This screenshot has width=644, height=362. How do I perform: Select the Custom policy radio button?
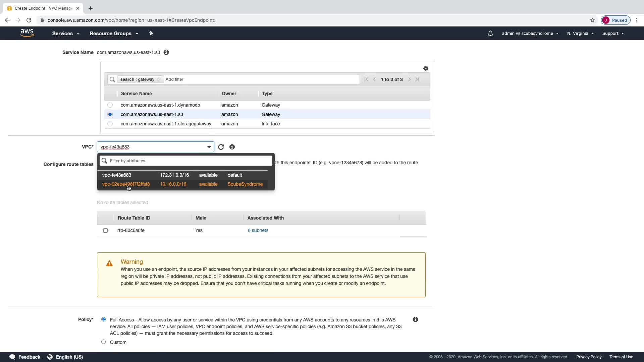(x=103, y=342)
